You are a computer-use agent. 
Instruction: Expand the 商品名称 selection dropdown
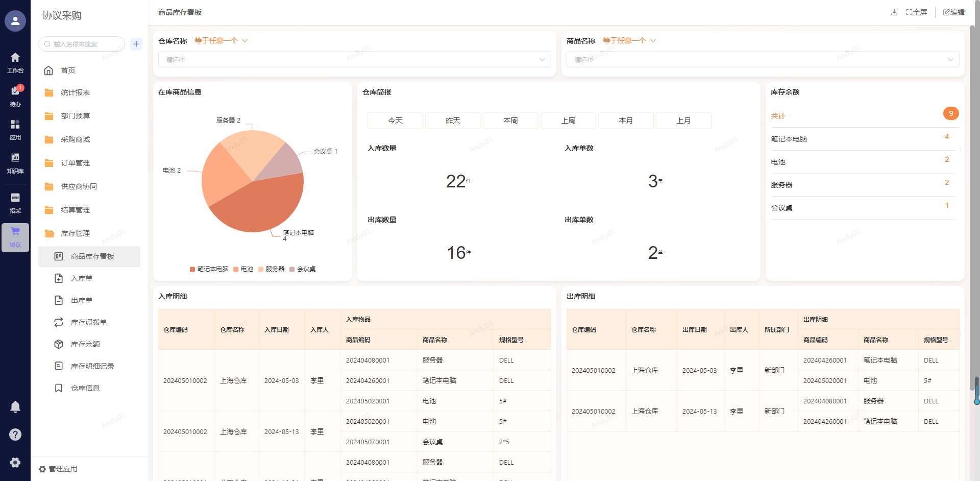click(x=763, y=59)
